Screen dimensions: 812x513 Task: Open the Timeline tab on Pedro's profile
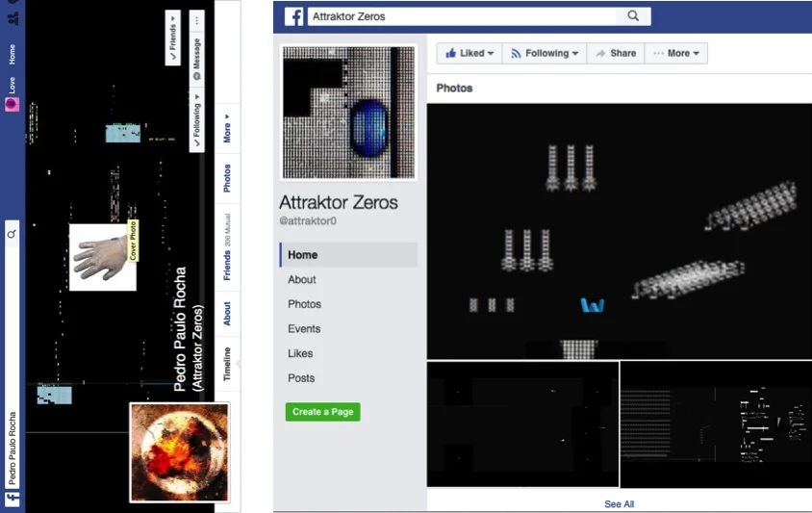pos(227,365)
